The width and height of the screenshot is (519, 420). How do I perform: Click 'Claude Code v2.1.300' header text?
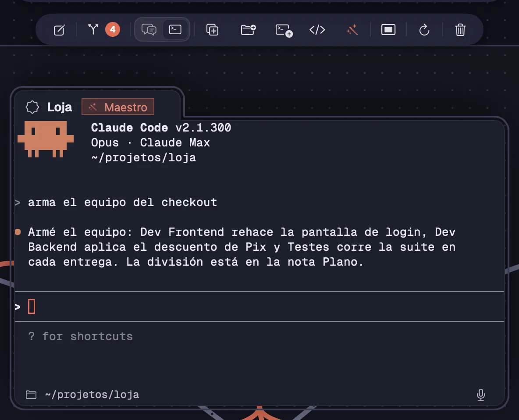[161, 128]
